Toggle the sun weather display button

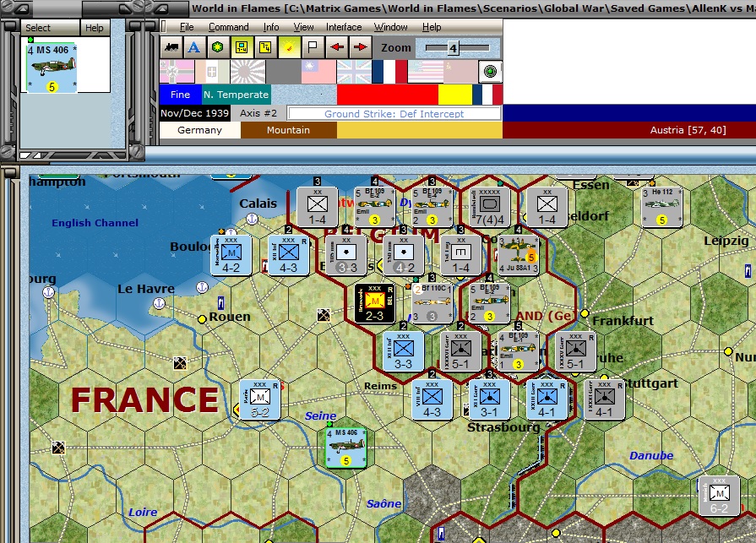click(289, 47)
